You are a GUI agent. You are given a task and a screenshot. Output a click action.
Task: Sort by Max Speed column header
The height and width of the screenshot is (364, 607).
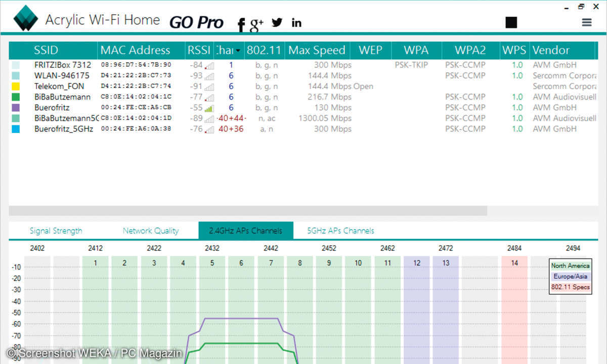pyautogui.click(x=317, y=50)
